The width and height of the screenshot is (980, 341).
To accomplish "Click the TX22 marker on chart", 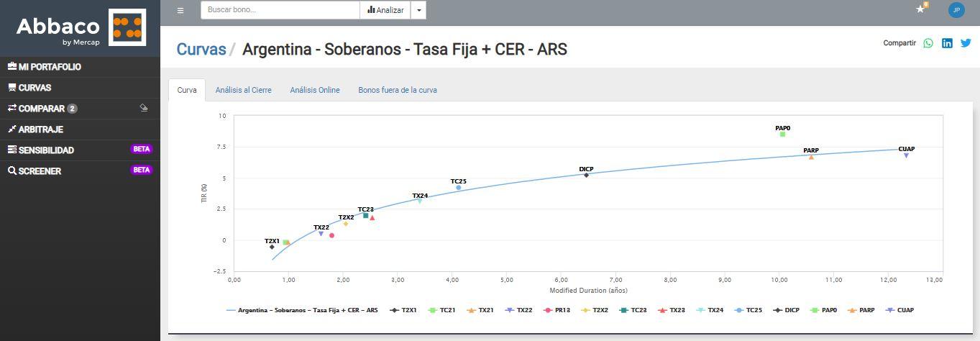I will pos(321,234).
